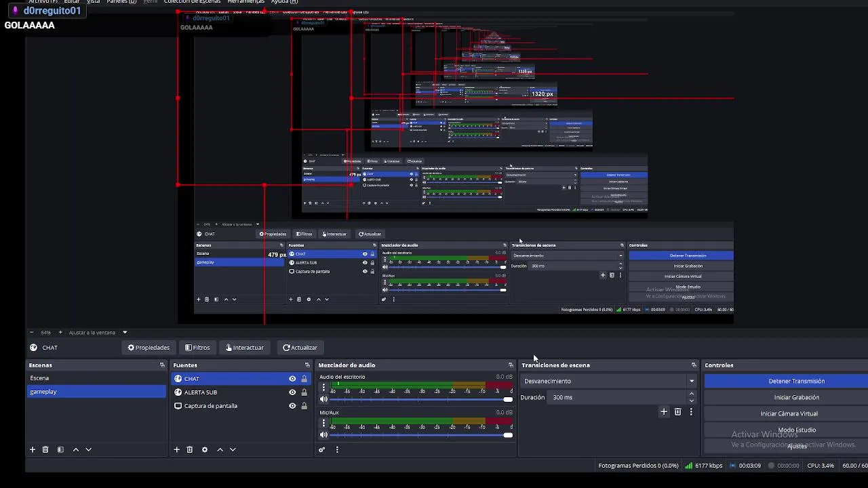
Task: Add a new scene with plus icon in Escenas
Action: pos(32,449)
